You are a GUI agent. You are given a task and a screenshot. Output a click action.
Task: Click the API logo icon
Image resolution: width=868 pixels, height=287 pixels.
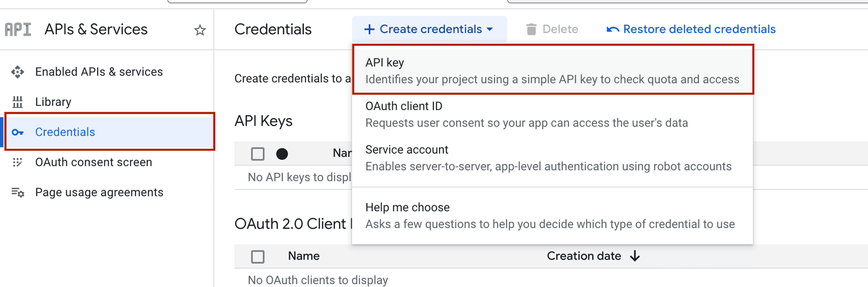tap(18, 29)
